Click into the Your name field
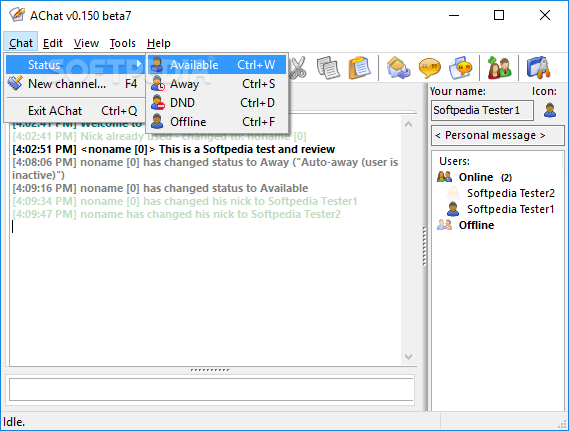 point(482,110)
